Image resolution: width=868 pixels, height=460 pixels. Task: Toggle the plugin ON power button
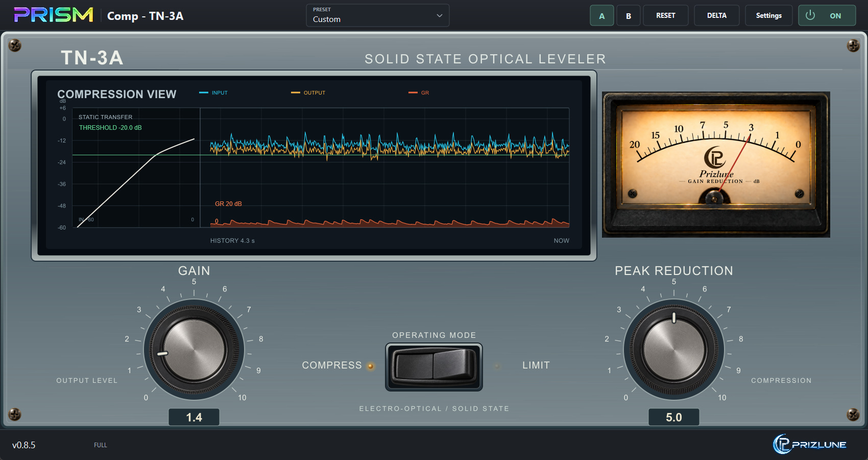coord(827,15)
